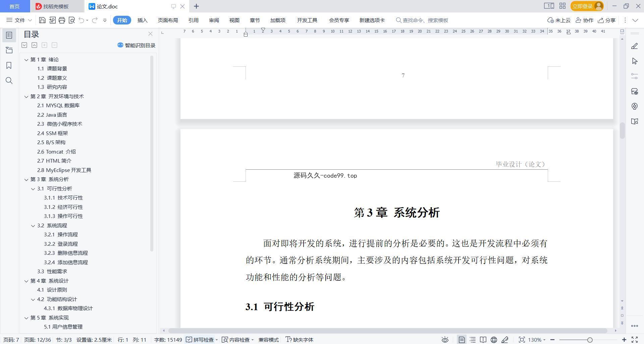
Task: Jump to 3.2.3 删除信息流程 in outline
Action: coord(66,253)
